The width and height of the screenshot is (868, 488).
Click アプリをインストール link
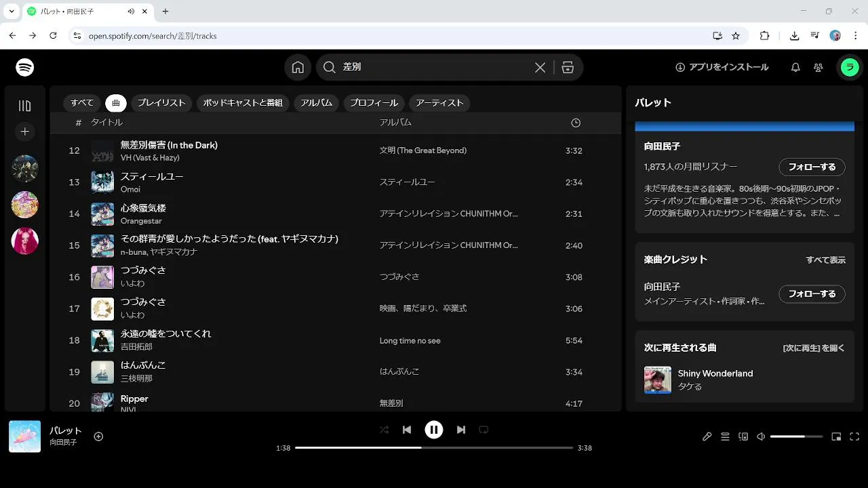click(x=722, y=67)
